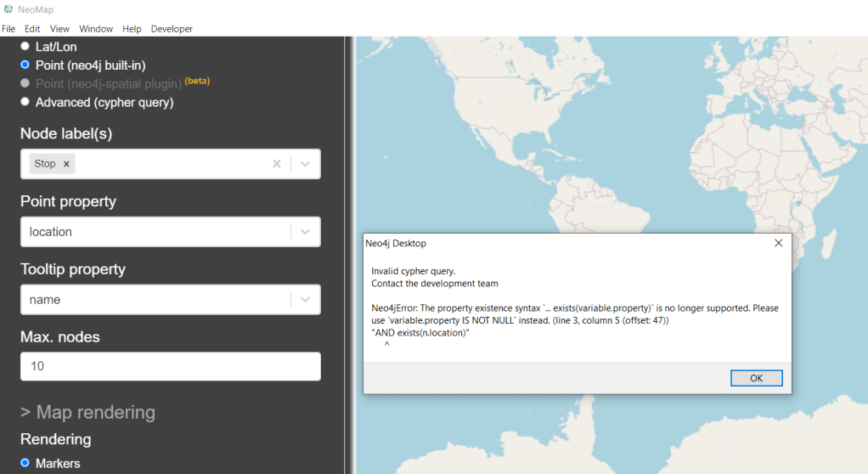Screen dimensions: 868x474
Task: Open the View menu
Action: click(59, 29)
